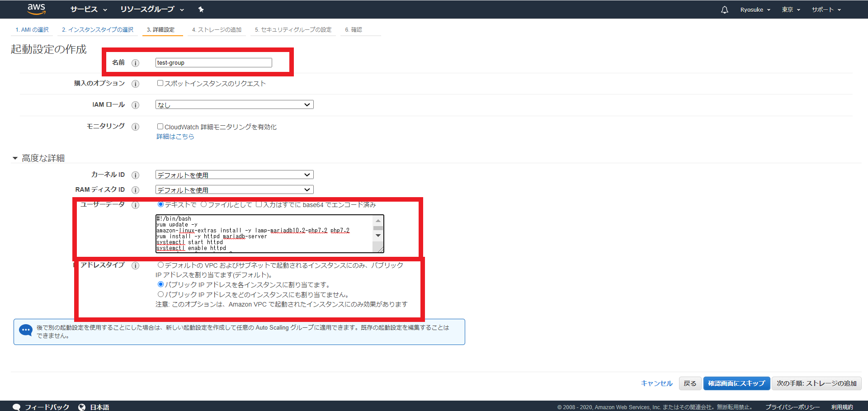Show info icon for IAM ロール
The width and height of the screenshot is (868, 411).
(135, 105)
